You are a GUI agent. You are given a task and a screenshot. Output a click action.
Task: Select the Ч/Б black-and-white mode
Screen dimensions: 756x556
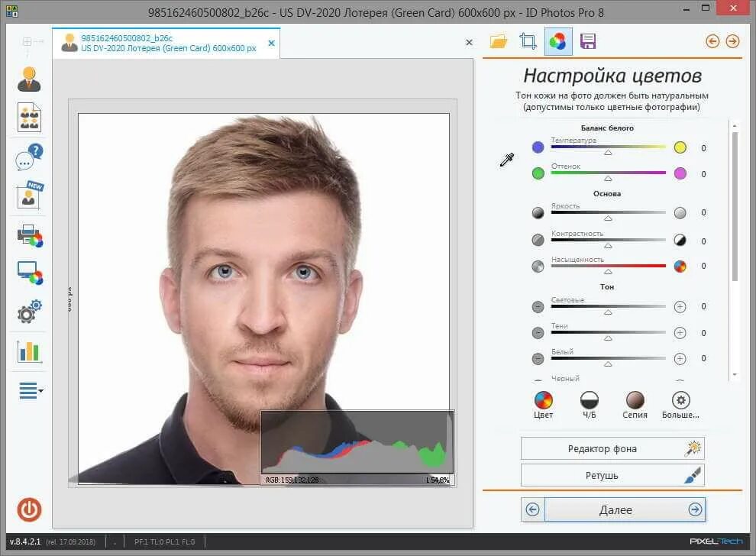coord(590,405)
